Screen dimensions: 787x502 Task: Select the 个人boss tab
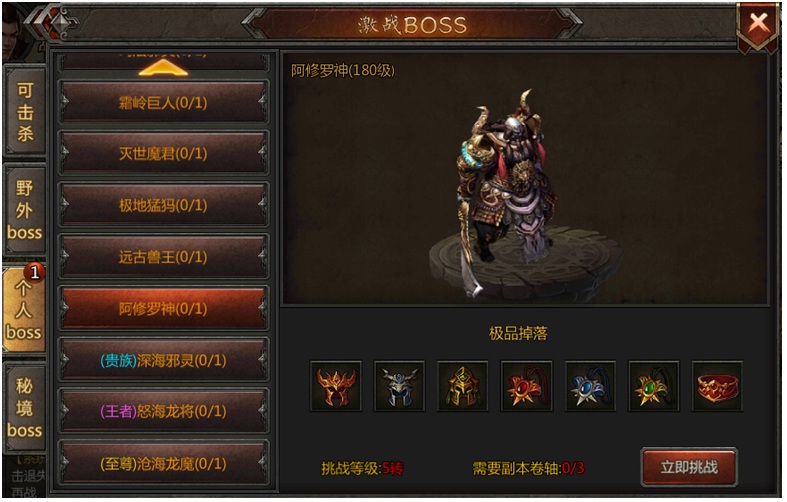pyautogui.click(x=24, y=309)
